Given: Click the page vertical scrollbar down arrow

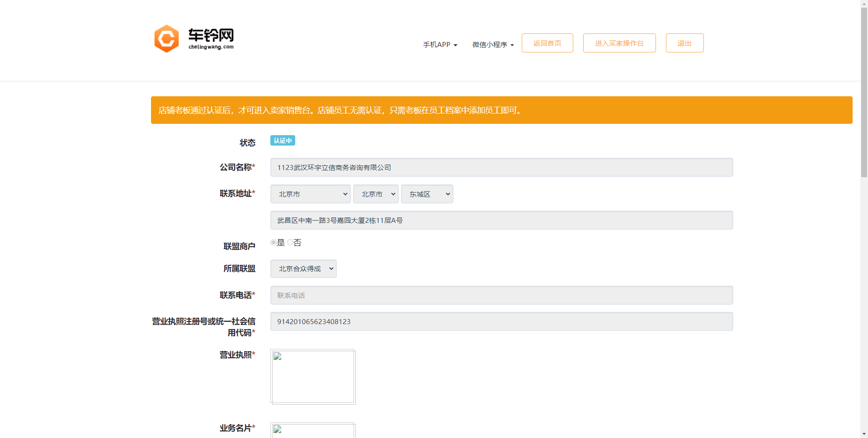Looking at the screenshot, I should coord(864,434).
